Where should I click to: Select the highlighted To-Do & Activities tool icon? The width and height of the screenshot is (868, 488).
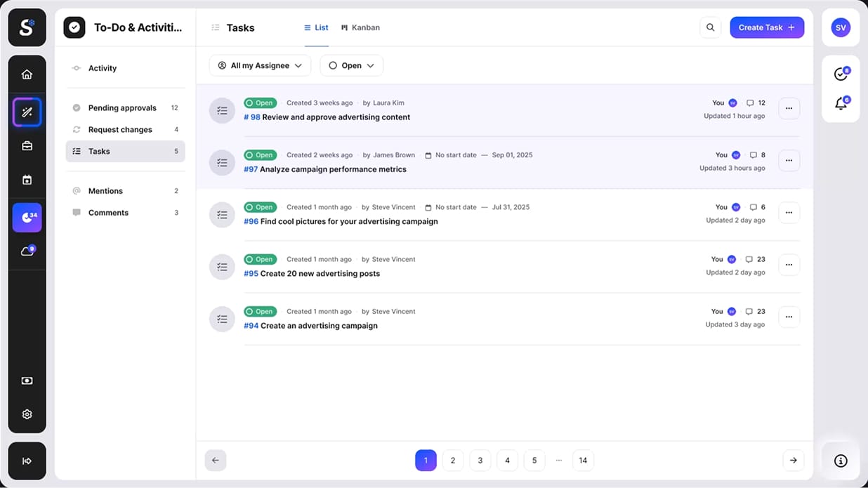pos(27,112)
